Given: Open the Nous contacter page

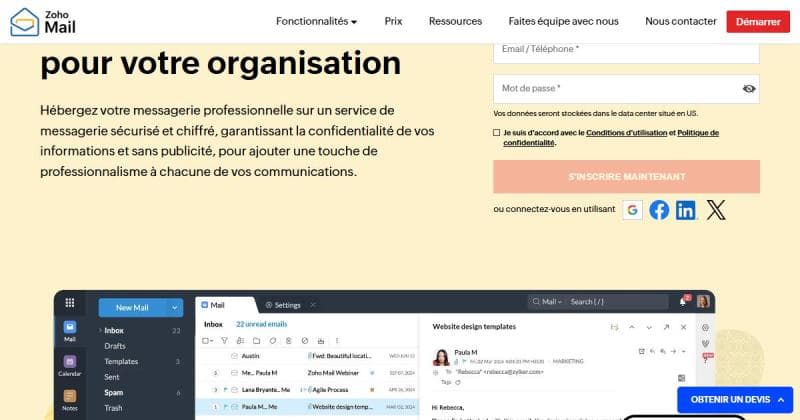Looking at the screenshot, I should pyautogui.click(x=681, y=21).
